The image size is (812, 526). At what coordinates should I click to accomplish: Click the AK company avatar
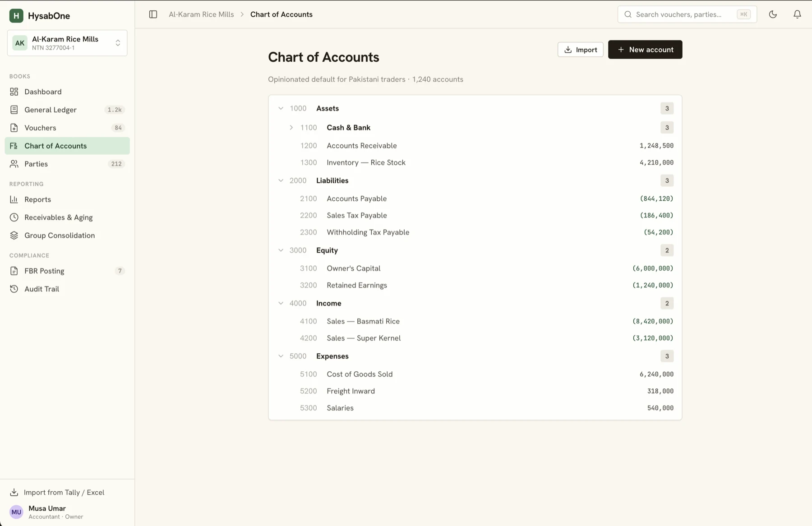[20, 43]
